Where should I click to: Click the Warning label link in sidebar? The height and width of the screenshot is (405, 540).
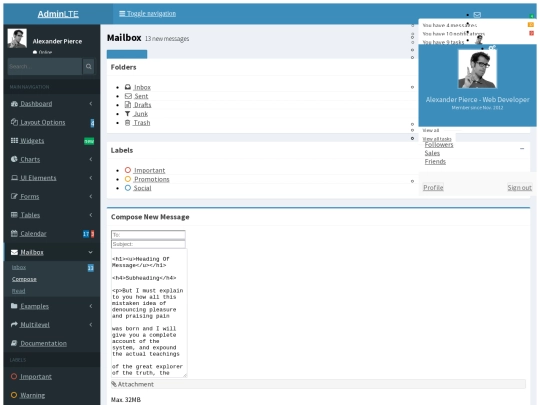(32, 395)
